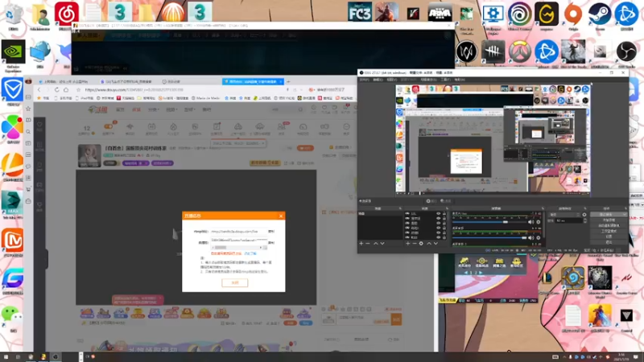The height and width of the screenshot is (362, 644).
Task: Open OBS Help menu
Action: pos(460,80)
